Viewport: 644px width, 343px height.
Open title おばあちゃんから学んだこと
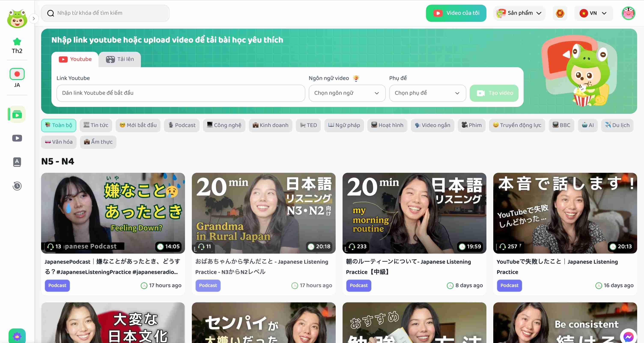click(x=262, y=267)
